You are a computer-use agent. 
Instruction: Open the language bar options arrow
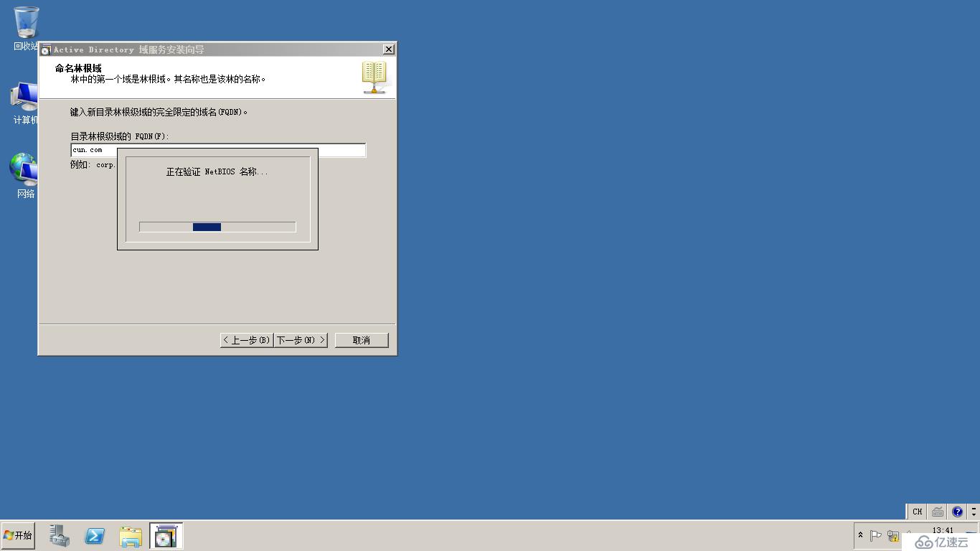[x=974, y=512]
